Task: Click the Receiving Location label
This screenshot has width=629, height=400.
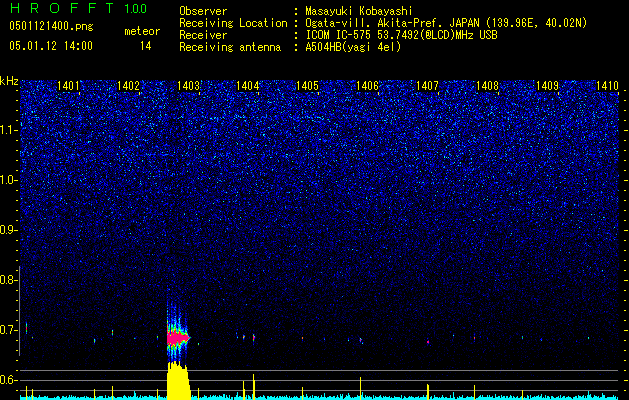Action: click(233, 23)
